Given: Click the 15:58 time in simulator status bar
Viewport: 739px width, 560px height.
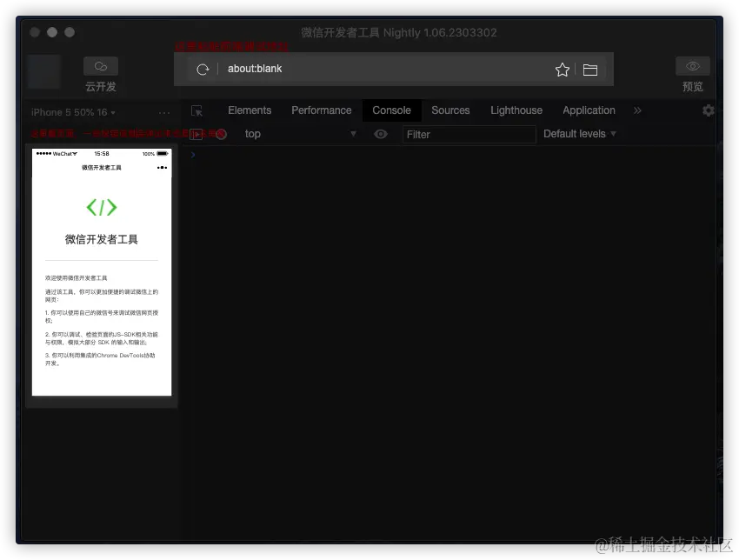Looking at the screenshot, I should pyautogui.click(x=102, y=154).
